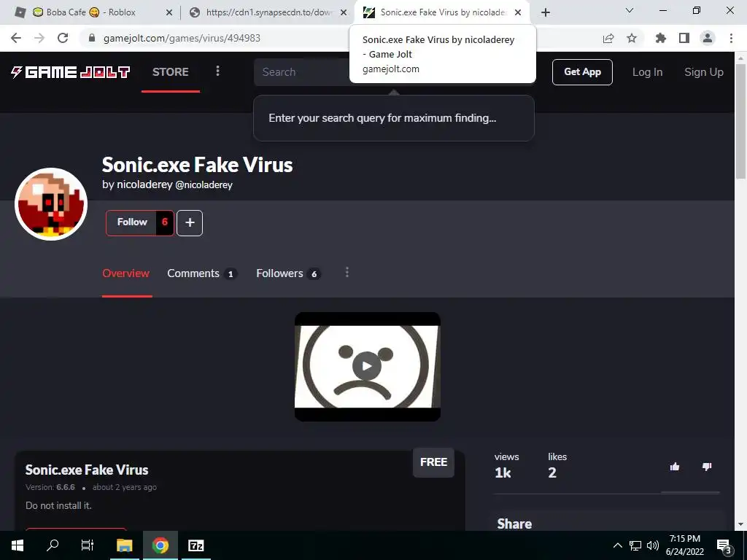The height and width of the screenshot is (560, 747).
Task: Open the more menu beside STORE
Action: 217,71
